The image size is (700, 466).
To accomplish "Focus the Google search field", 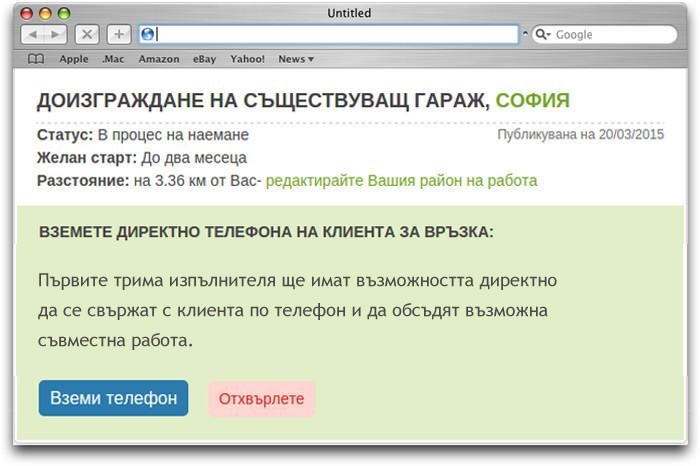I will [604, 34].
